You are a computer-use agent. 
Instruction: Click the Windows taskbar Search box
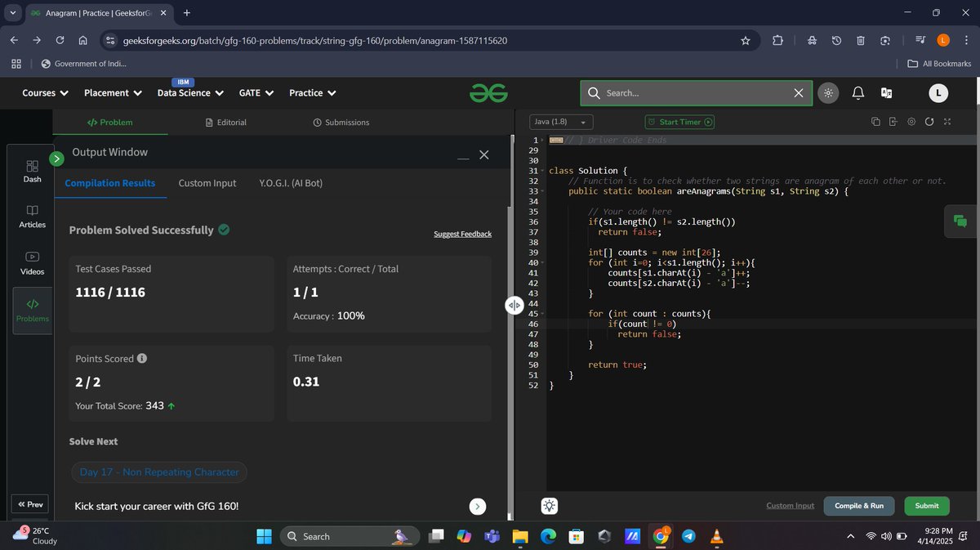pos(349,536)
